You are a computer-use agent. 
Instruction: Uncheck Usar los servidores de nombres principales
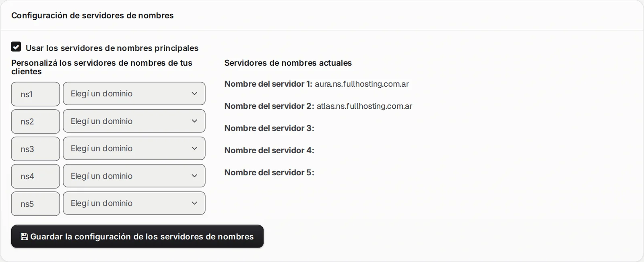click(16, 47)
